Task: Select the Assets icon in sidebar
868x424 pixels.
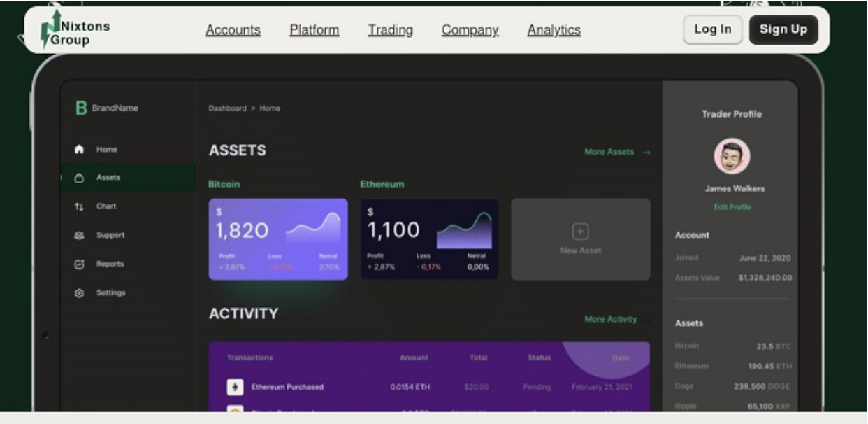Action: coord(80,178)
